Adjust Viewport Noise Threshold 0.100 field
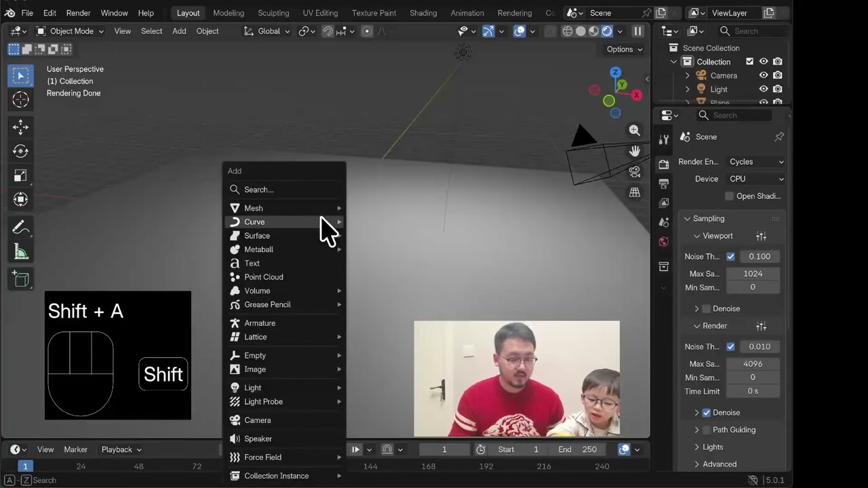Screen dimensions: 868x488 click(x=759, y=256)
